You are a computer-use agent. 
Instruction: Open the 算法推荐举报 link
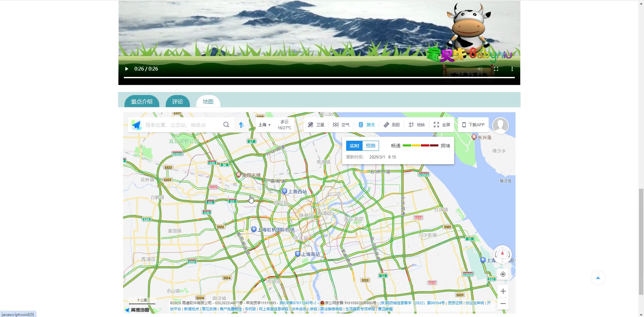pyautogui.click(x=331, y=309)
